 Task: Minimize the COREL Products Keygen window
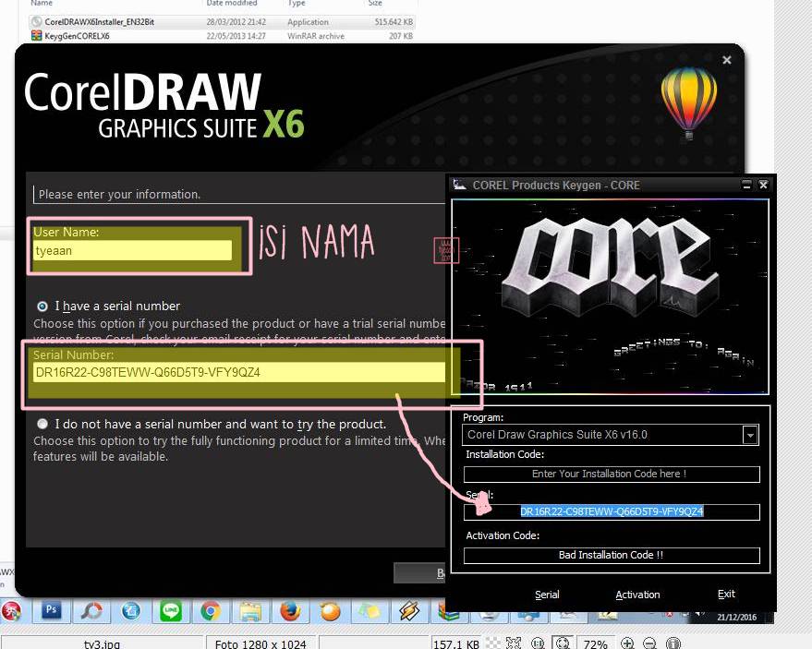click(746, 185)
